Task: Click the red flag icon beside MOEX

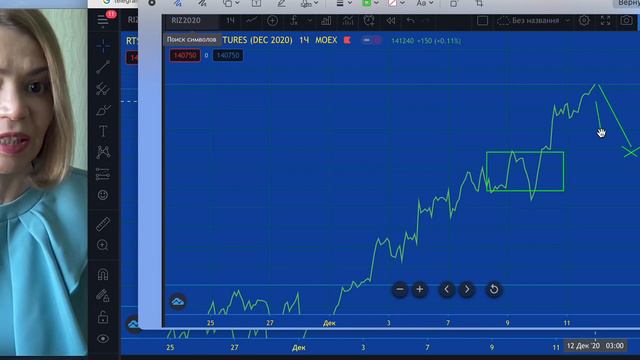Action: point(347,40)
